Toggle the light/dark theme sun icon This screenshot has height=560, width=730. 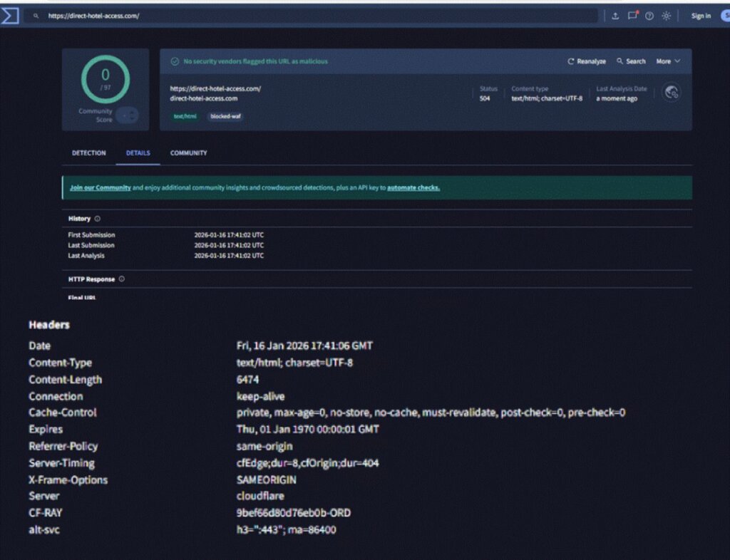[667, 16]
